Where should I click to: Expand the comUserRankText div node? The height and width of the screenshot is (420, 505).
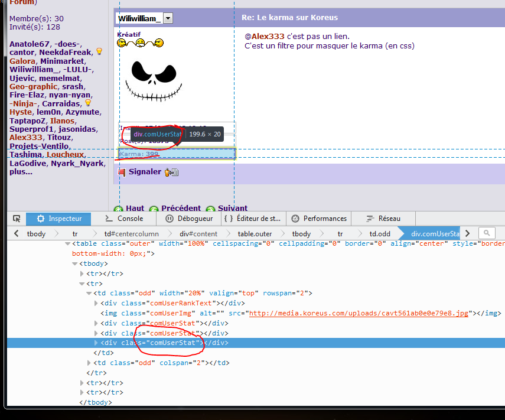point(96,303)
